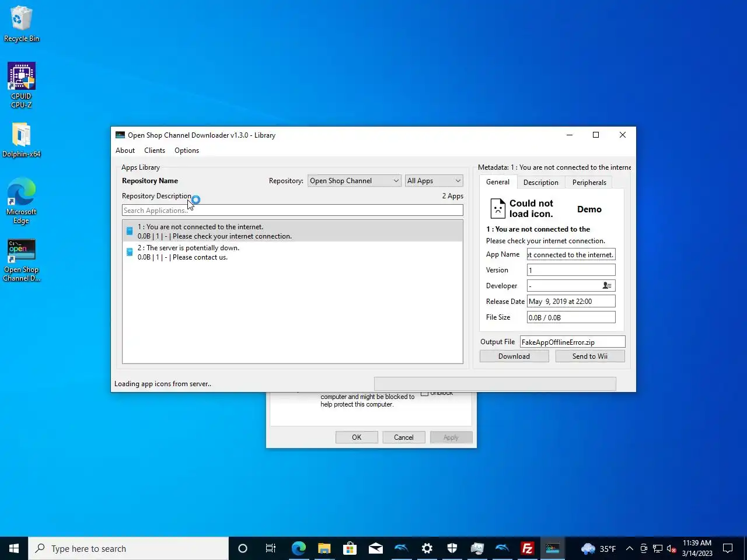Focus the Search Applications field

click(x=292, y=211)
